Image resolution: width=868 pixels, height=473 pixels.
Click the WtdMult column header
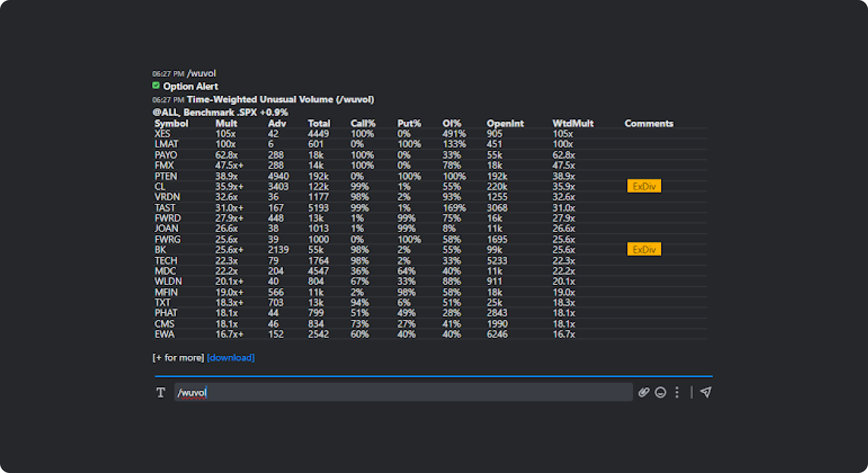pos(573,123)
